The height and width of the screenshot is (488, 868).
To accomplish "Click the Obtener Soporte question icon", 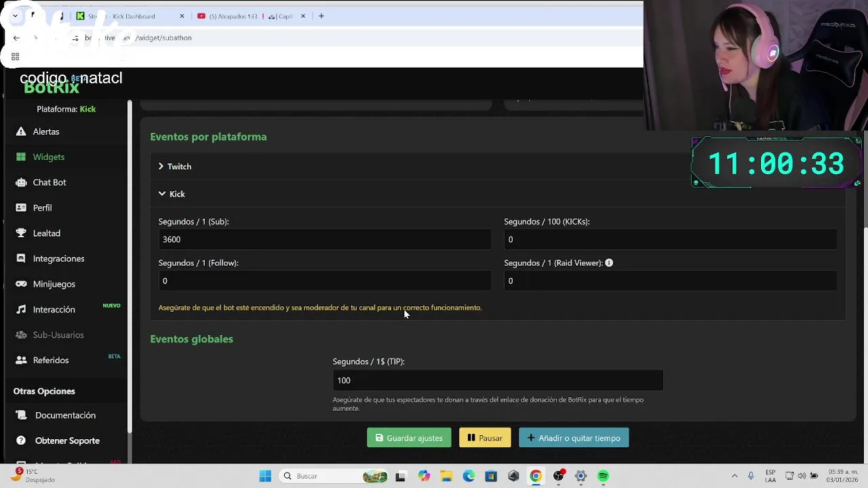I will [21, 441].
